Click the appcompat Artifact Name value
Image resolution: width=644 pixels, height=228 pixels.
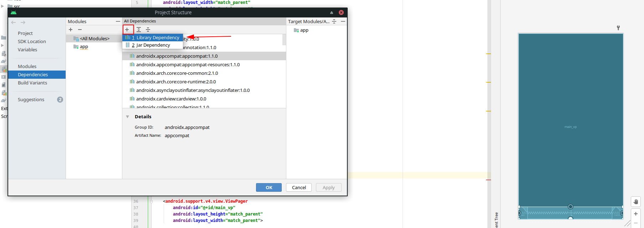coord(177,135)
